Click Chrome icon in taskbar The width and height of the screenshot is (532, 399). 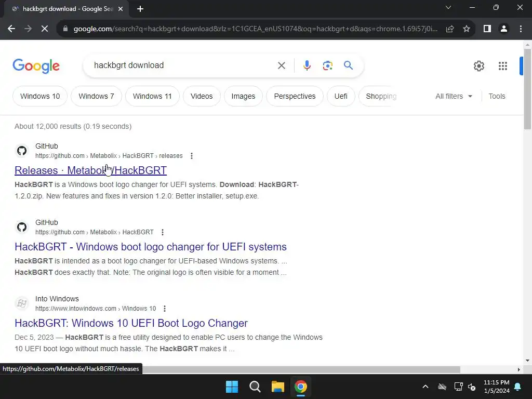[301, 387]
